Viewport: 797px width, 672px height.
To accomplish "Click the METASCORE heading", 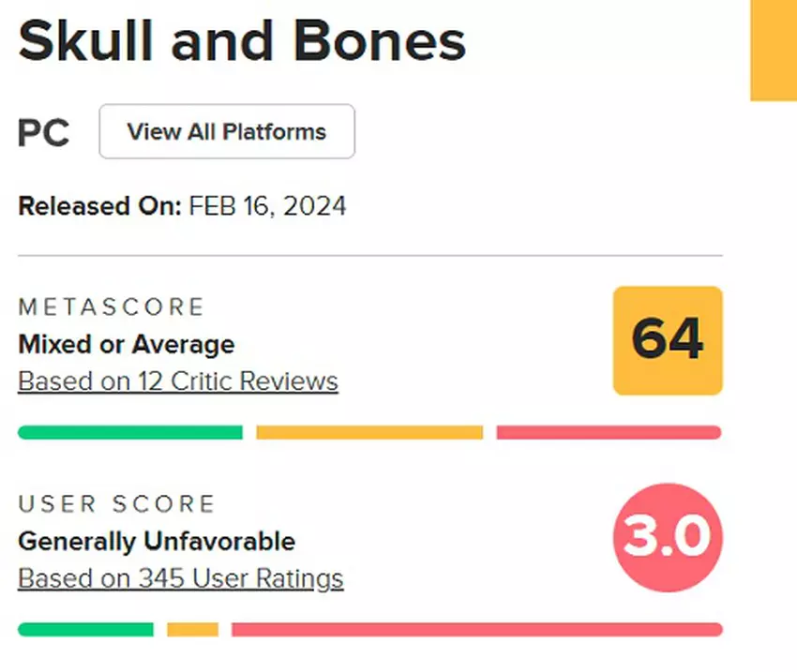I will pos(112,307).
